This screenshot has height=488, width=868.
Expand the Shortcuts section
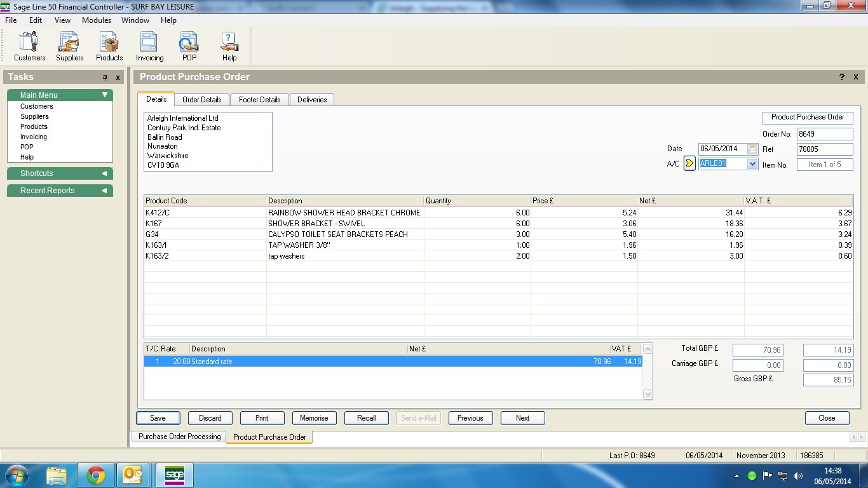[104, 173]
